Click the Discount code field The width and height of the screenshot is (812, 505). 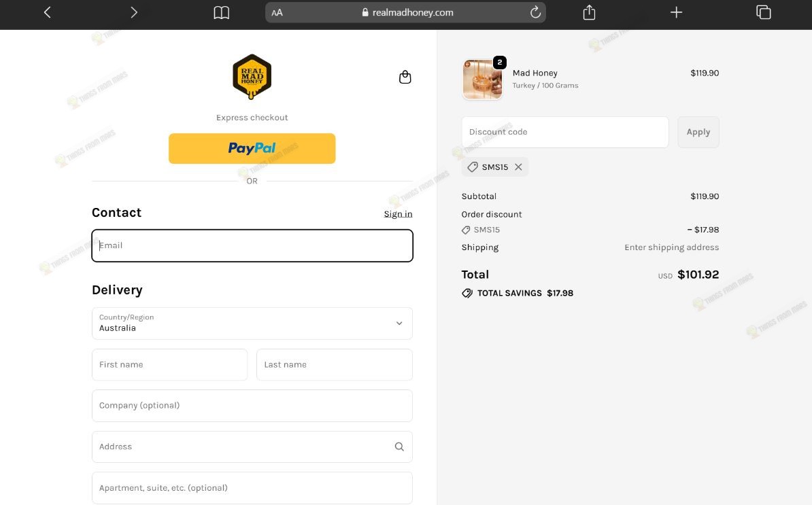tap(565, 132)
